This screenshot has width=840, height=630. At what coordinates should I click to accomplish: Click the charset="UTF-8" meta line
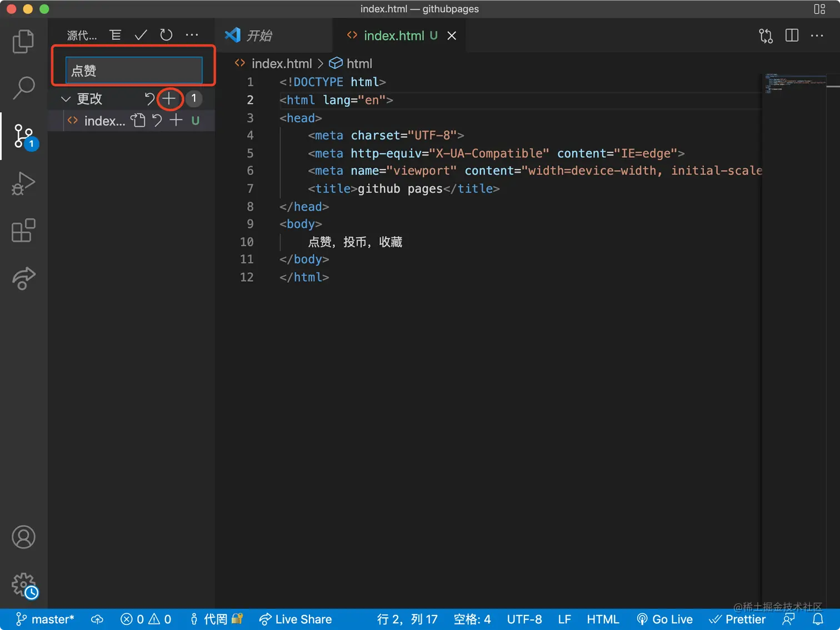click(386, 136)
